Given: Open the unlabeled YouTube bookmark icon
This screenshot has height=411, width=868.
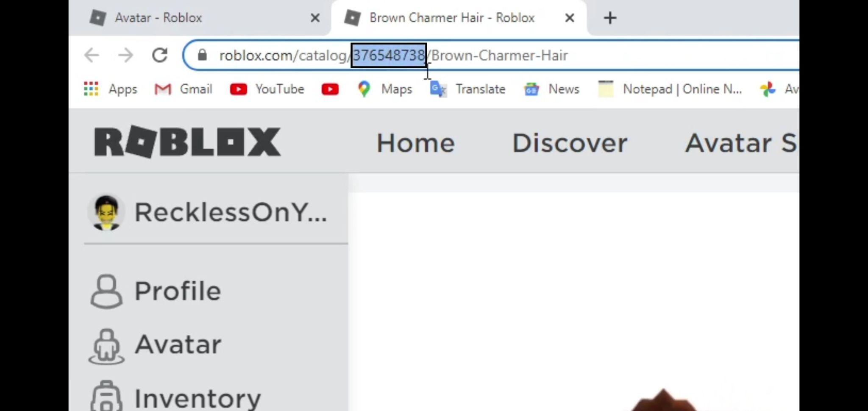Looking at the screenshot, I should click(x=330, y=89).
